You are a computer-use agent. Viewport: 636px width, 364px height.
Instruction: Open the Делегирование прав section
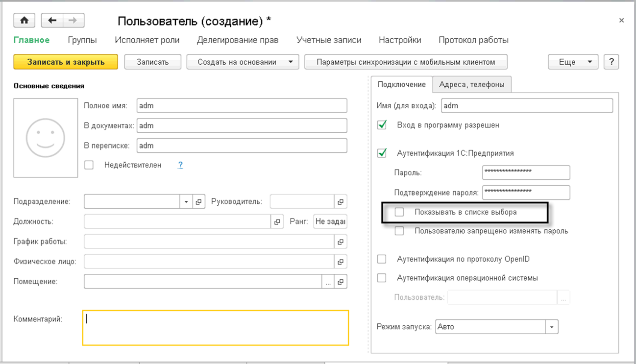(238, 40)
